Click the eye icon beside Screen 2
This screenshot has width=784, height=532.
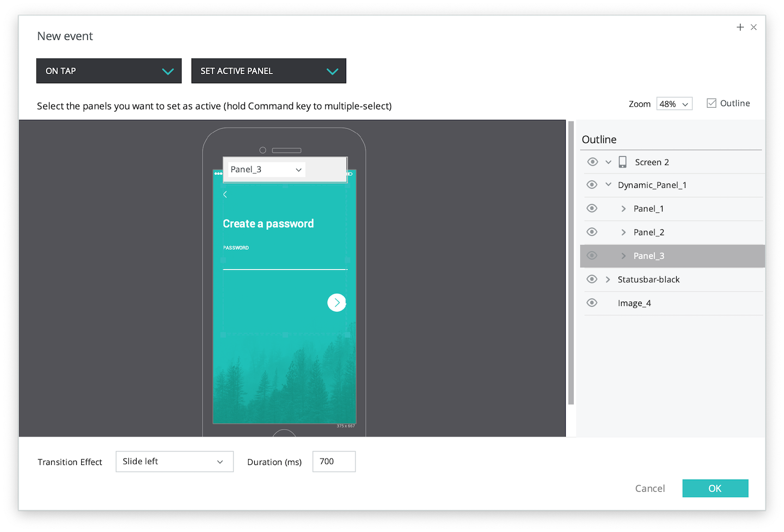click(x=592, y=162)
